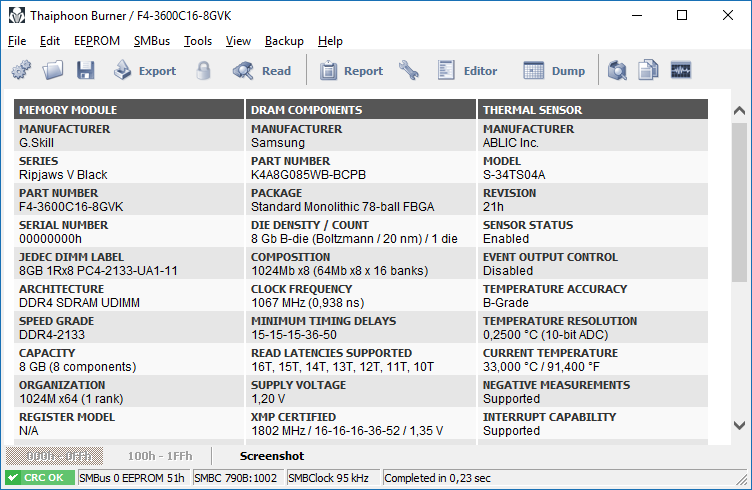Viewport: 752px width, 490px height.
Task: Click the 8 Gb B-die Boltzmann value
Action: (354, 239)
